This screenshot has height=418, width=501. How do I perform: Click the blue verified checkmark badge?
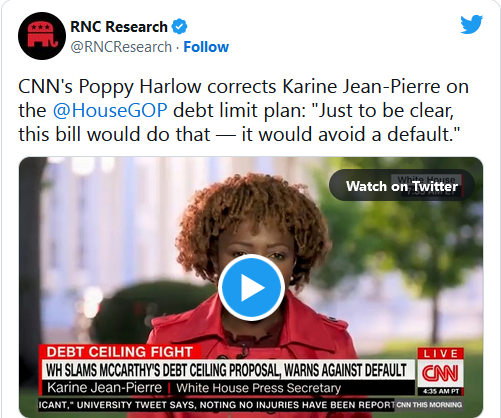coord(180,27)
